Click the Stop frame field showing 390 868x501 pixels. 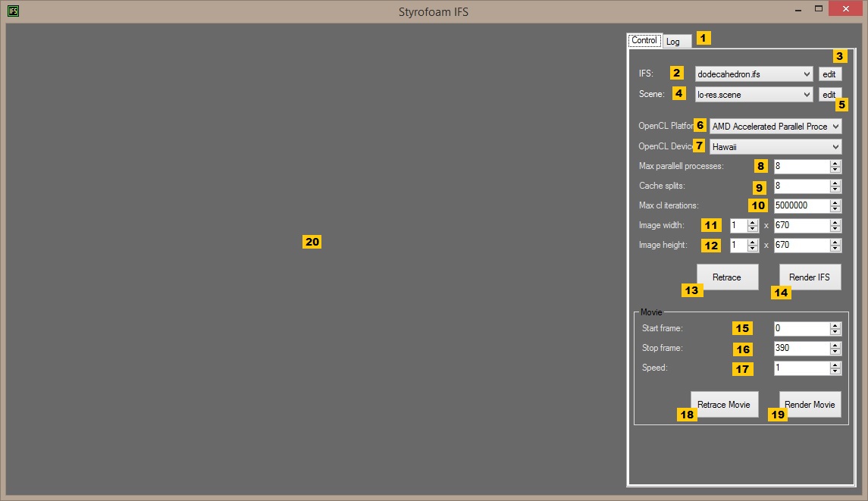pyautogui.click(x=802, y=348)
